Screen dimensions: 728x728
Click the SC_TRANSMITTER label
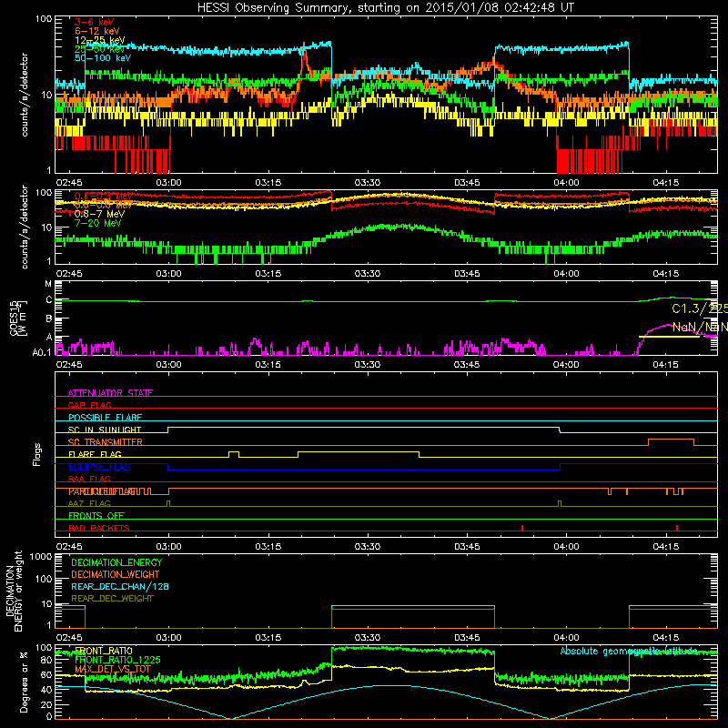click(106, 441)
